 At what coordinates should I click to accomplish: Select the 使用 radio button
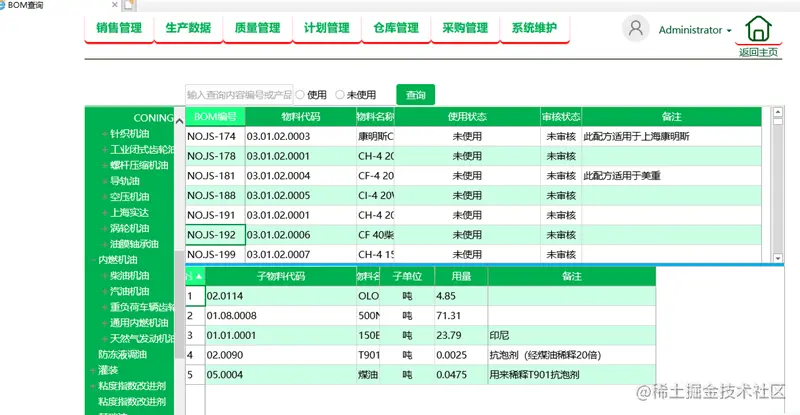tap(300, 95)
